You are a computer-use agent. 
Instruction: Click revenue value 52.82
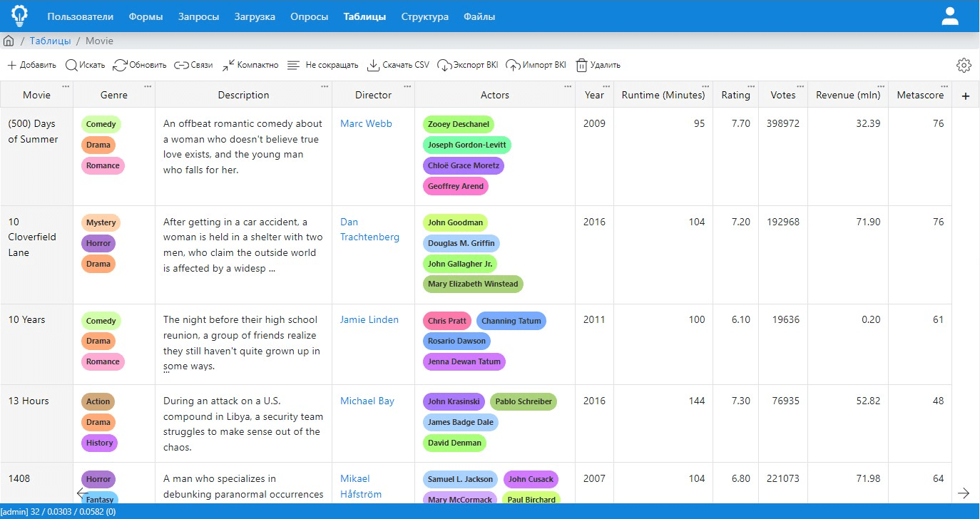[869, 401]
